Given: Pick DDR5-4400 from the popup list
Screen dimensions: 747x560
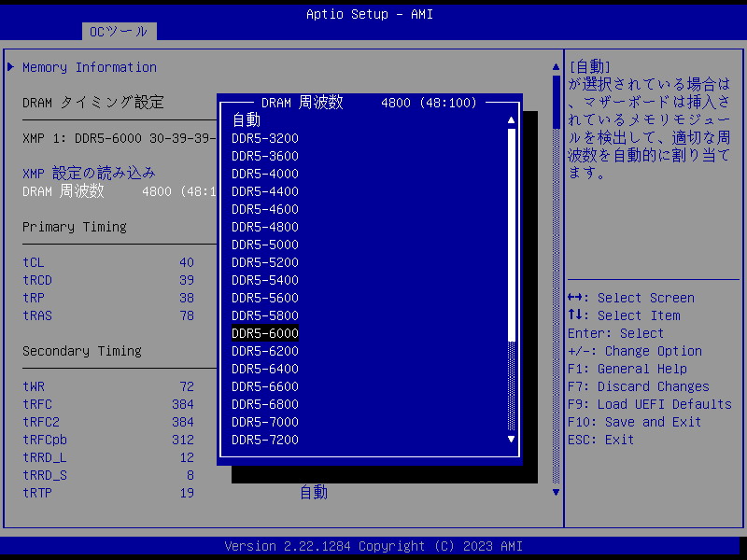Looking at the screenshot, I should coord(265,191).
